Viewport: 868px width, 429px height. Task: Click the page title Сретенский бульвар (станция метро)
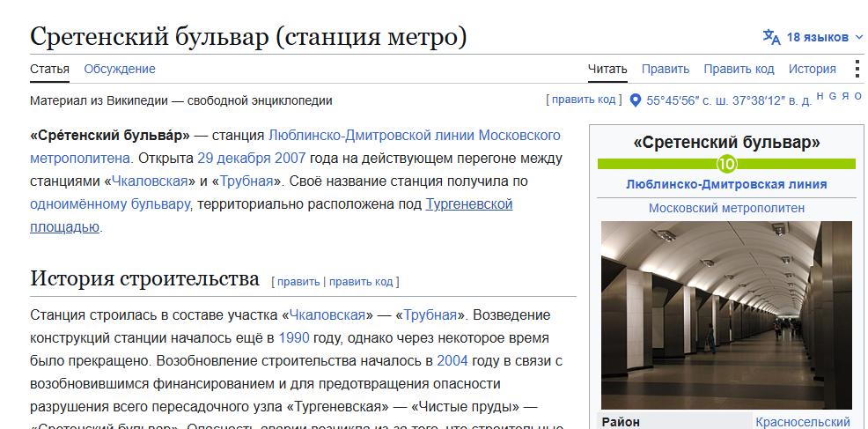pyautogui.click(x=248, y=37)
